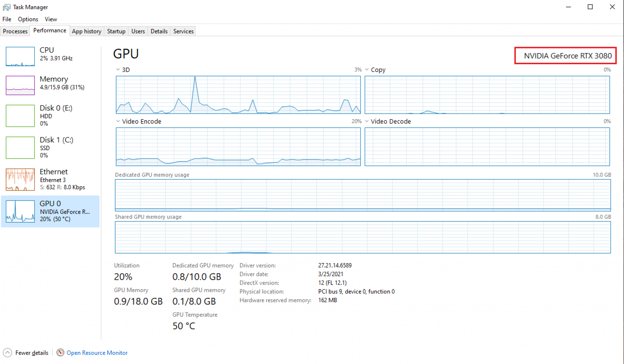Switch to the Services tab
Screen dimensions: 624x364
(183, 31)
